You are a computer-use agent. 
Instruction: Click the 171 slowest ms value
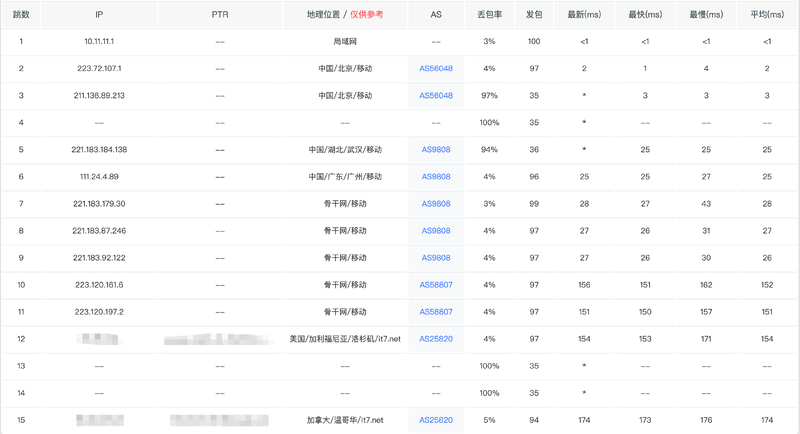click(706, 339)
